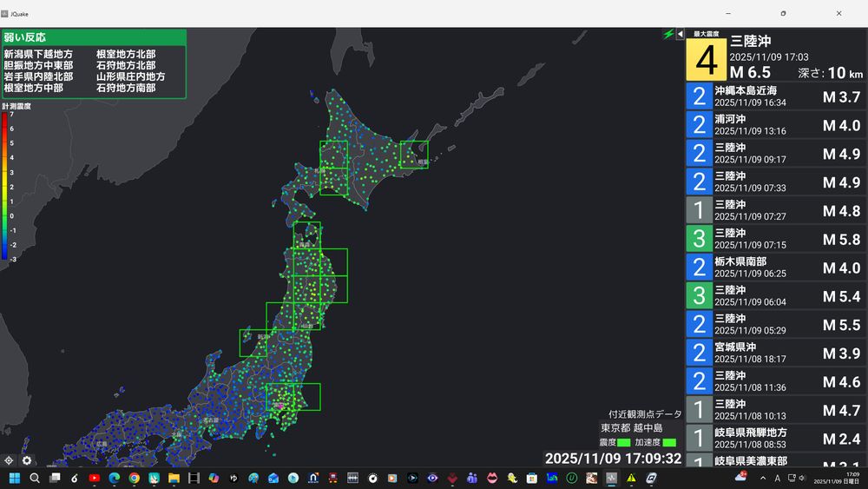Open the taskbar date and time flyout
The image size is (868, 489).
837,478
